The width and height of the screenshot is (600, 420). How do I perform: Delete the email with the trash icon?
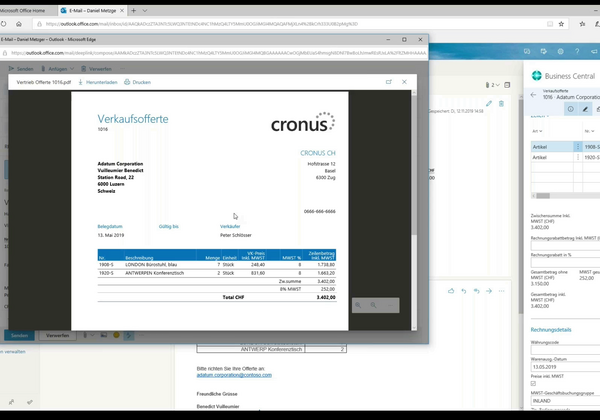(x=503, y=103)
